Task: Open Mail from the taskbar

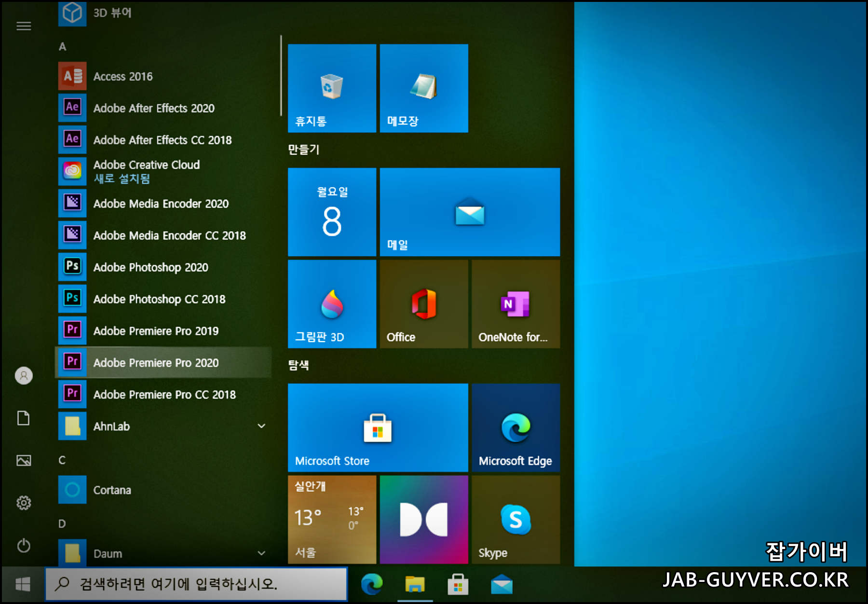Action: coord(502,584)
